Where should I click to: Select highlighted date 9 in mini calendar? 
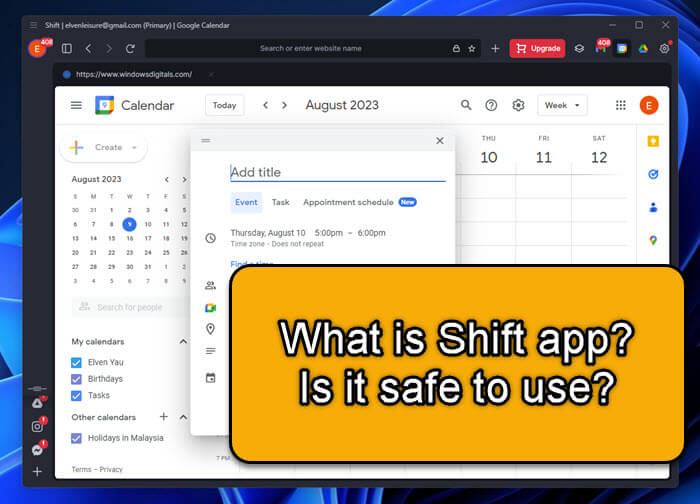(129, 224)
